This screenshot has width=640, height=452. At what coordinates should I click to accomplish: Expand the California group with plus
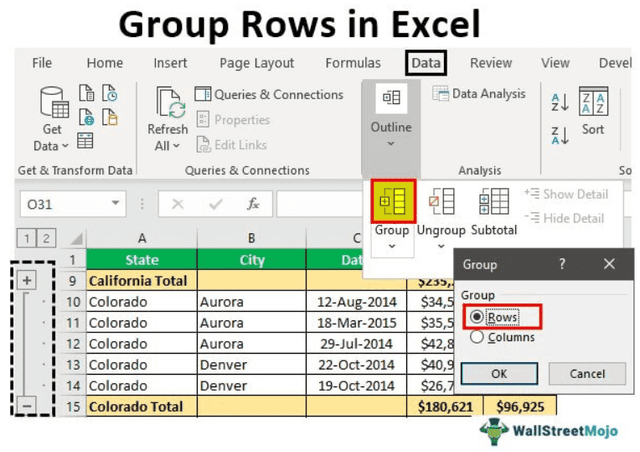(x=27, y=281)
